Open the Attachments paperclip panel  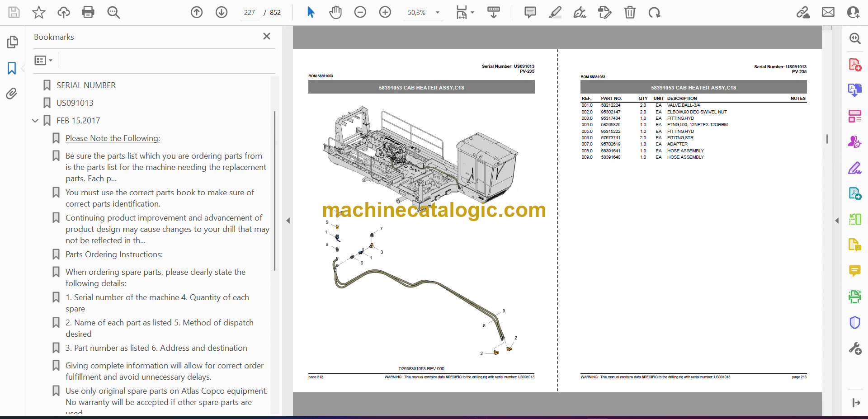pyautogui.click(x=12, y=94)
